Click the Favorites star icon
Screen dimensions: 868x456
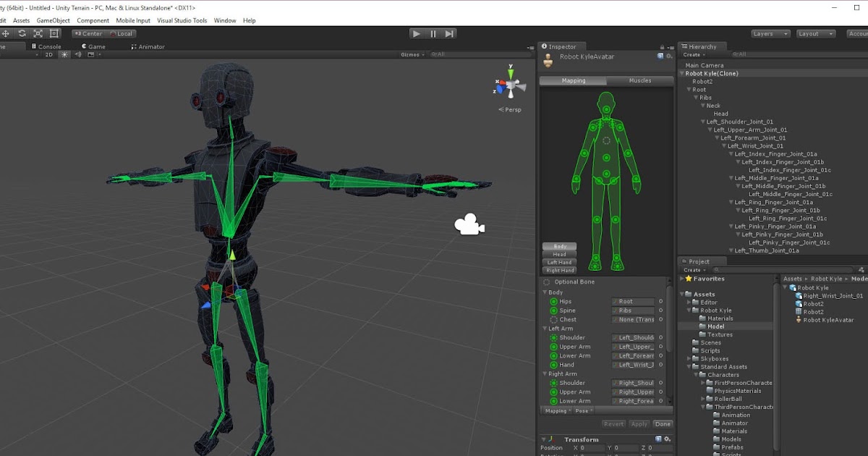[x=689, y=279]
